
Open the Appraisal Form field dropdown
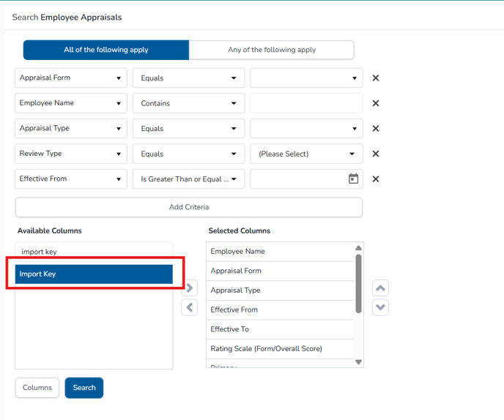tap(71, 78)
